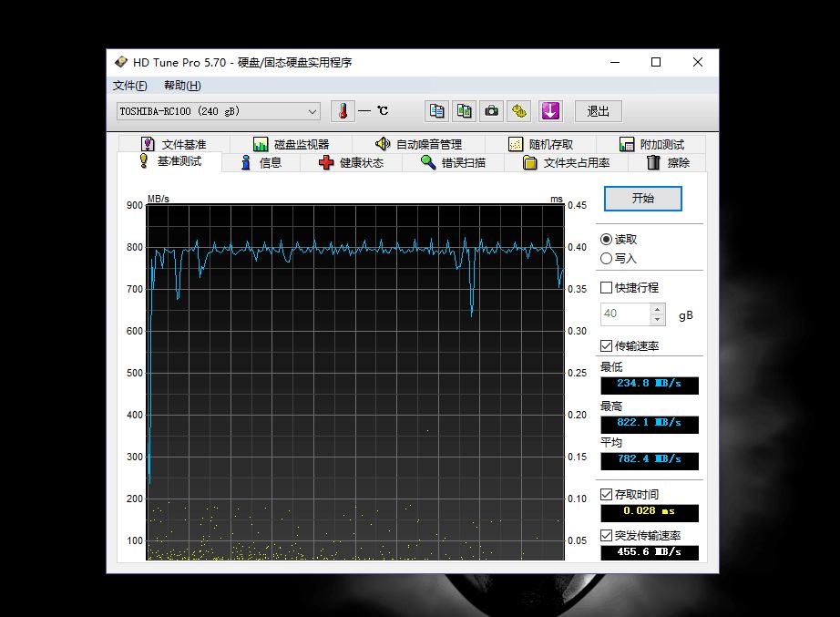This screenshot has height=617, width=840.
Task: Click the copy text results icon
Action: pos(435,110)
